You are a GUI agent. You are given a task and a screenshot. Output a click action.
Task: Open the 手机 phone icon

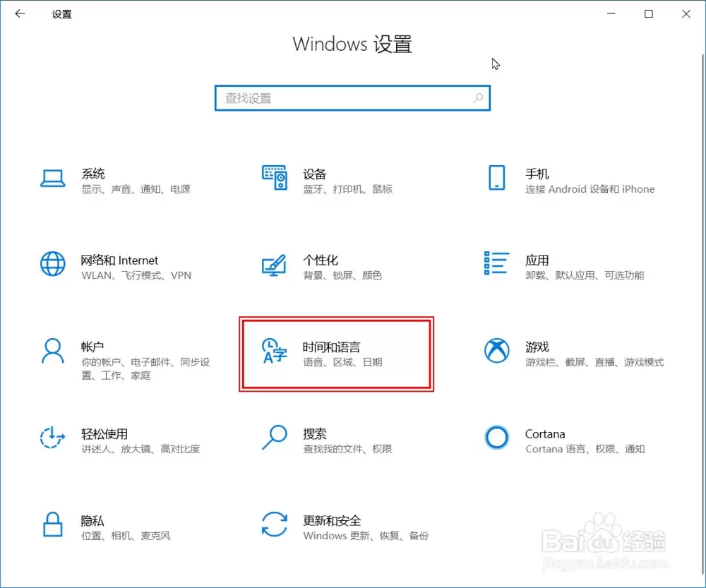tap(496, 177)
